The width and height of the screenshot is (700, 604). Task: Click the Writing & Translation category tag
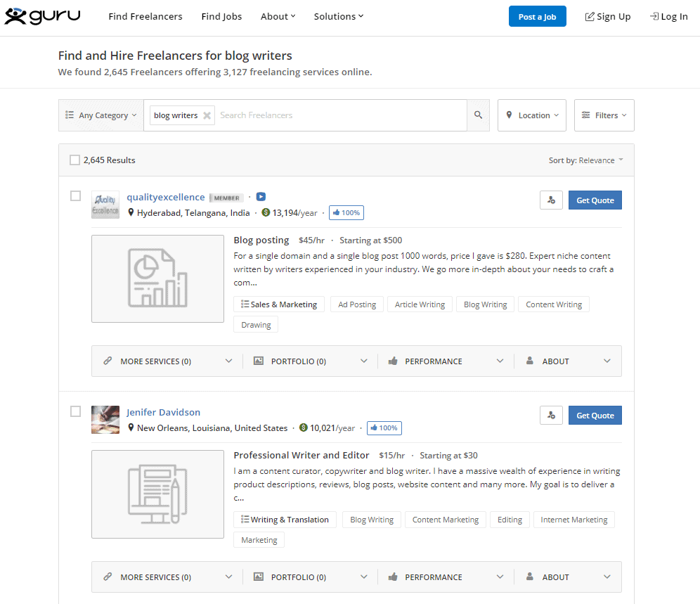(x=285, y=520)
